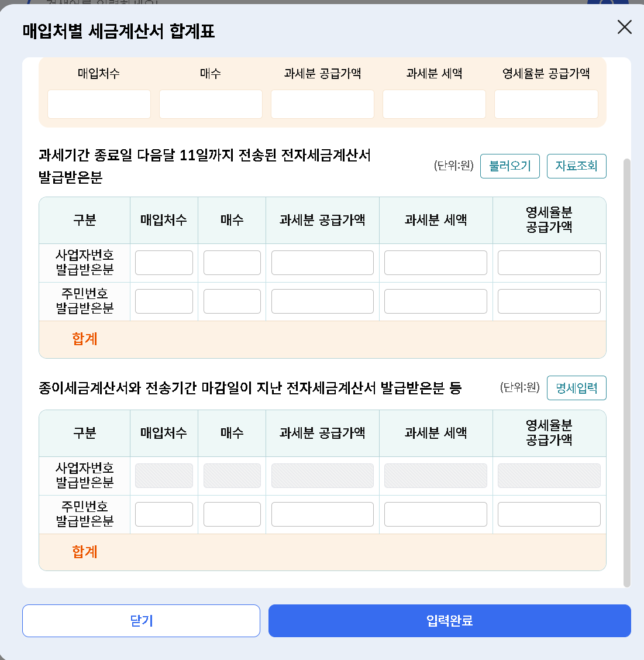This screenshot has width=644, height=660.
Task: Focus the top summary 매입처수 field
Action: [99, 104]
